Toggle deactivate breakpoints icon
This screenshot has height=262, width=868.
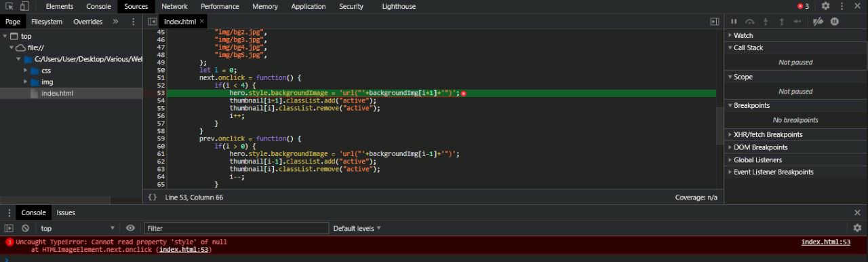click(x=818, y=22)
